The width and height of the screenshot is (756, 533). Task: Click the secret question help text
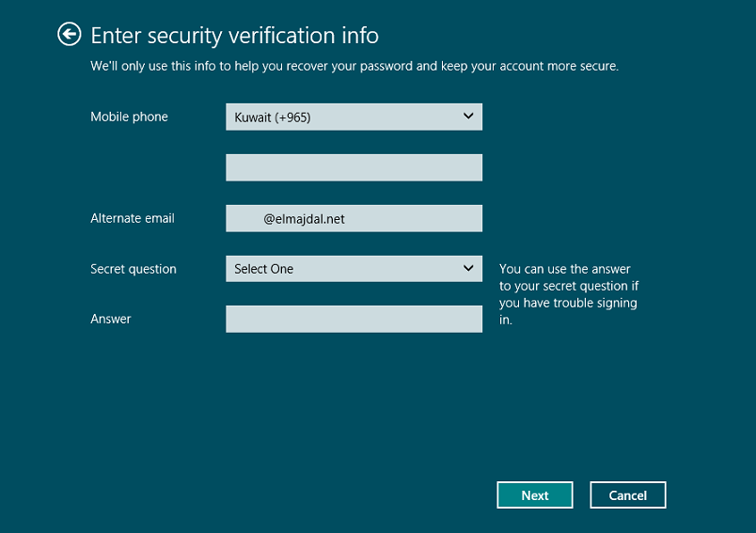[568, 294]
